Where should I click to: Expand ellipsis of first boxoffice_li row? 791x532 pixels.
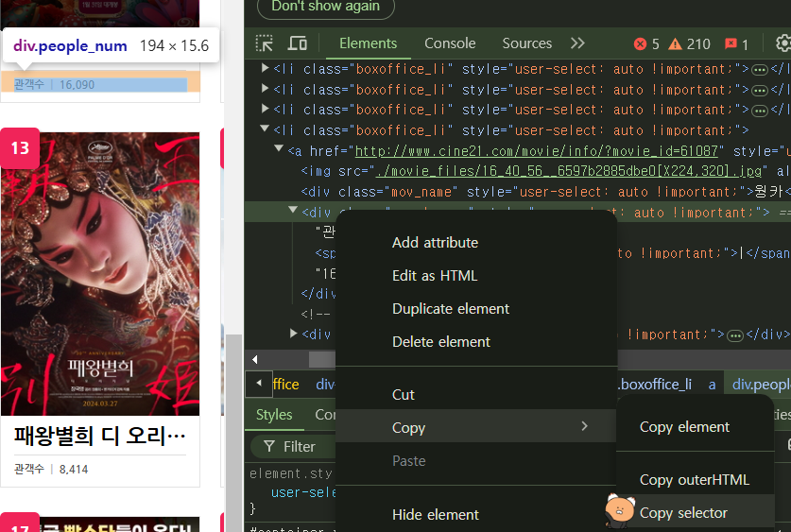(759, 70)
